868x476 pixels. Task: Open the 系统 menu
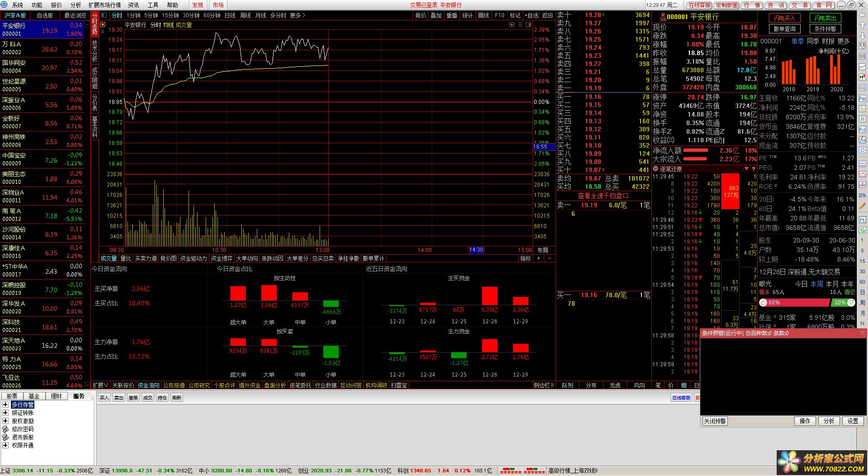coord(18,5)
